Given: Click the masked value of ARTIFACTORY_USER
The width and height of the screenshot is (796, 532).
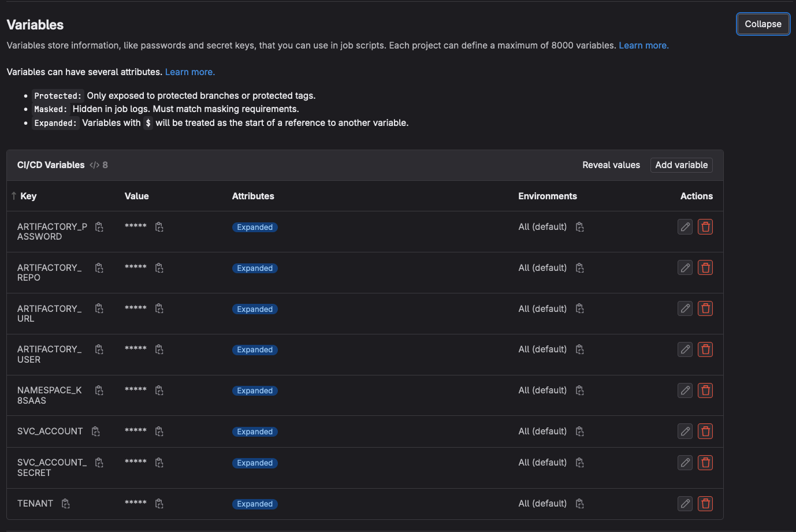Looking at the screenshot, I should tap(136, 349).
